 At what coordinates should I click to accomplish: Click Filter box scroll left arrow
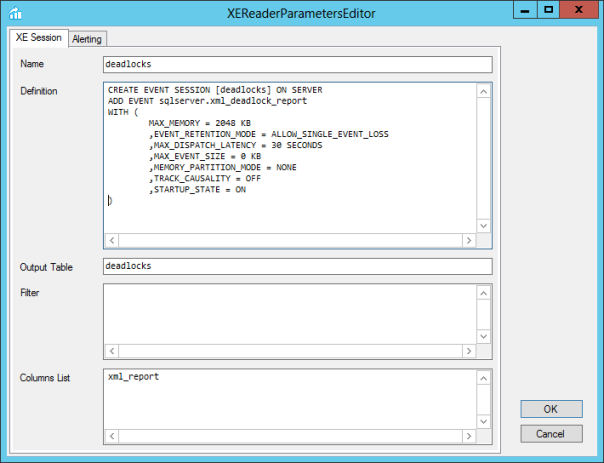click(x=112, y=351)
